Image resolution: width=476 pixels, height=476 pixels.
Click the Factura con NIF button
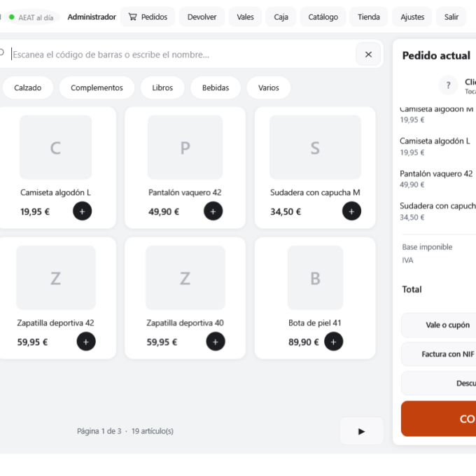pyautogui.click(x=439, y=354)
